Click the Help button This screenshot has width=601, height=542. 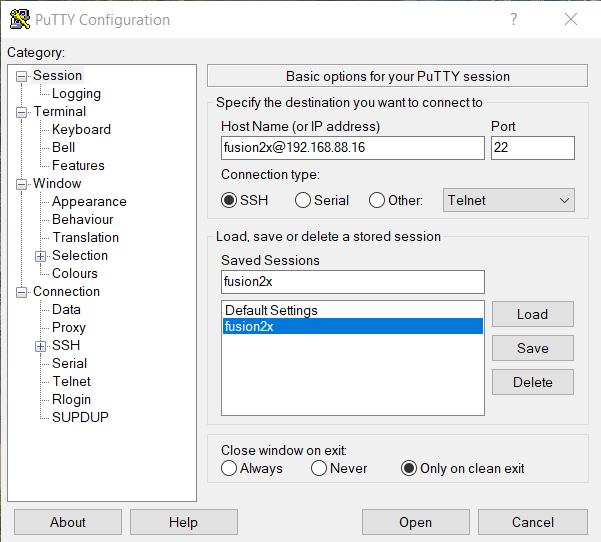(x=184, y=522)
